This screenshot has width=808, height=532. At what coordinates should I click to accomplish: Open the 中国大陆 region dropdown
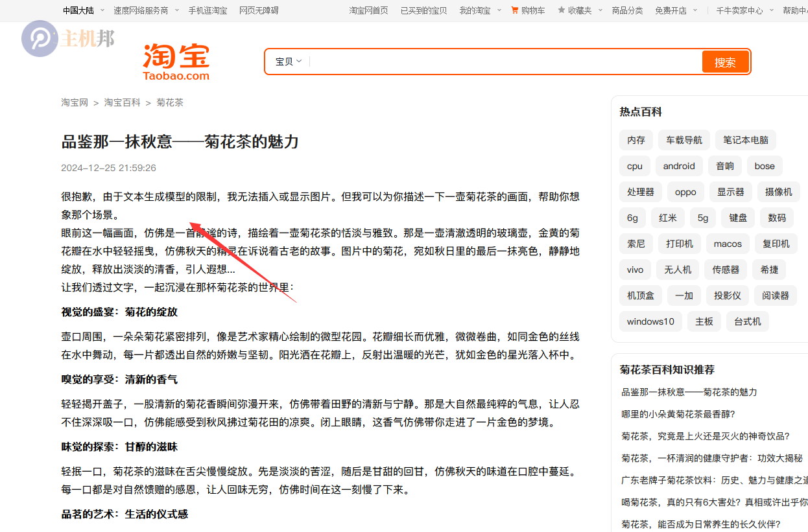(83, 10)
